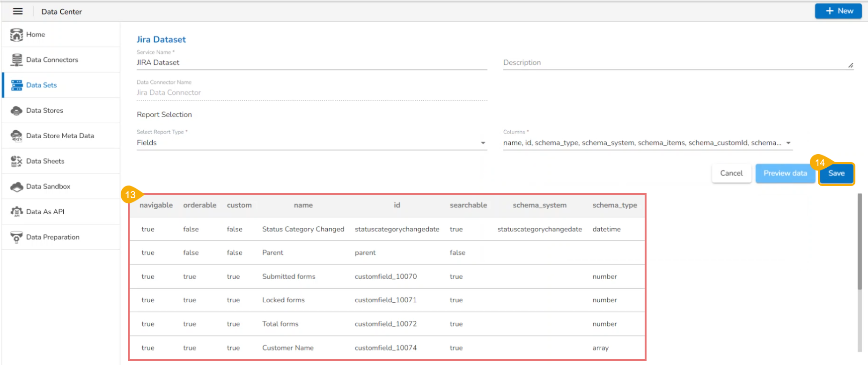Go to Data Preparation menu item
The height and width of the screenshot is (365, 868).
[52, 237]
